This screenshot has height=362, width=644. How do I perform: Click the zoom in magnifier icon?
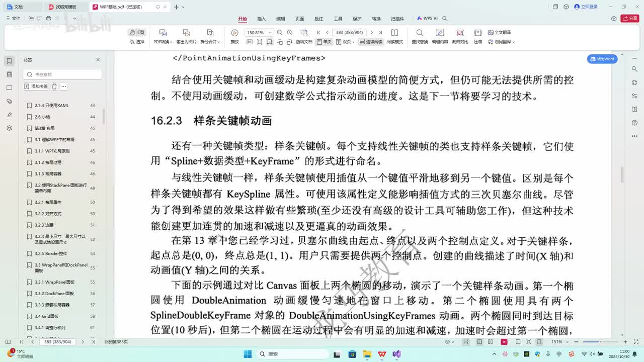pos(290,32)
